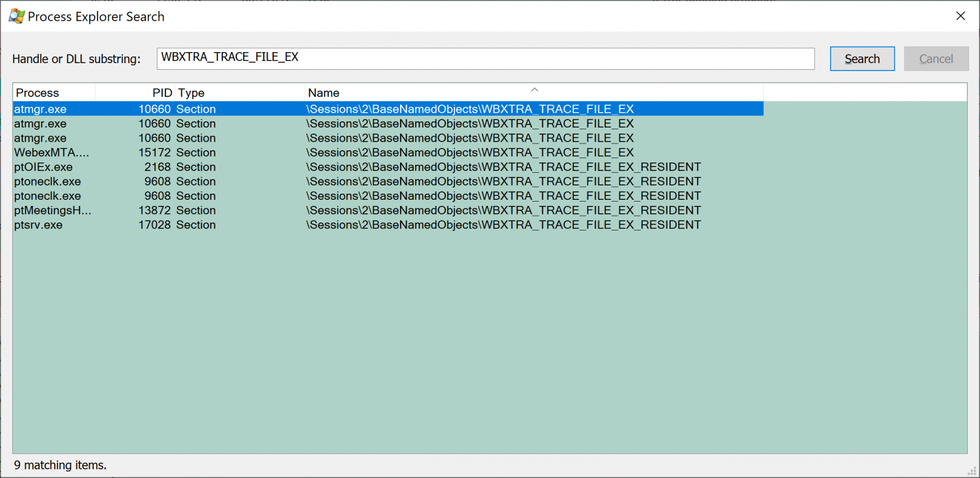This screenshot has height=478, width=980.
Task: Select the first ptoneclk.exe entry
Action: point(47,181)
